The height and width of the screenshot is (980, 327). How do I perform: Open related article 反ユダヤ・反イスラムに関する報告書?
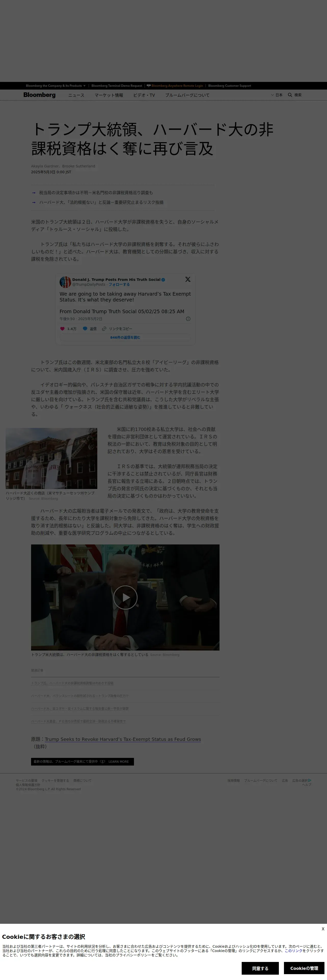pyautogui.click(x=80, y=708)
